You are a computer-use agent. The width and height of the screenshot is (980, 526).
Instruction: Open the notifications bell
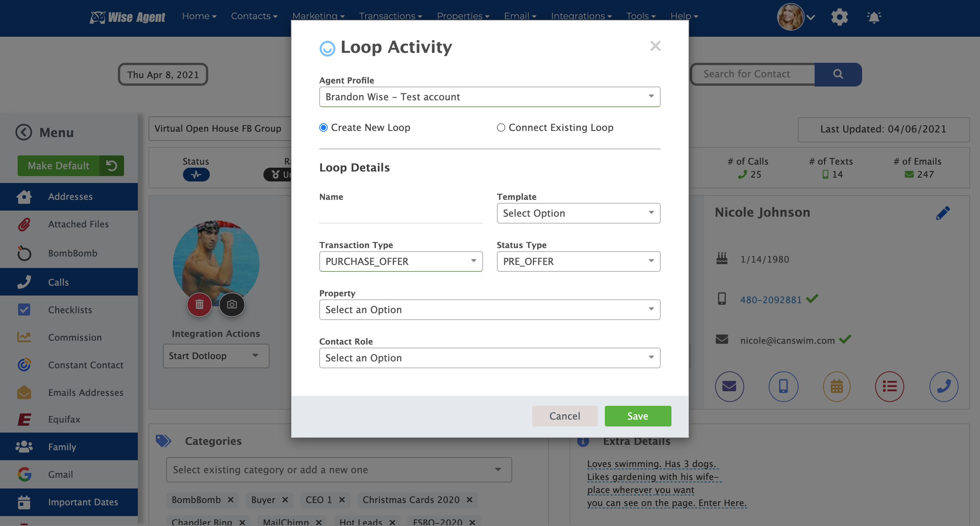click(874, 17)
